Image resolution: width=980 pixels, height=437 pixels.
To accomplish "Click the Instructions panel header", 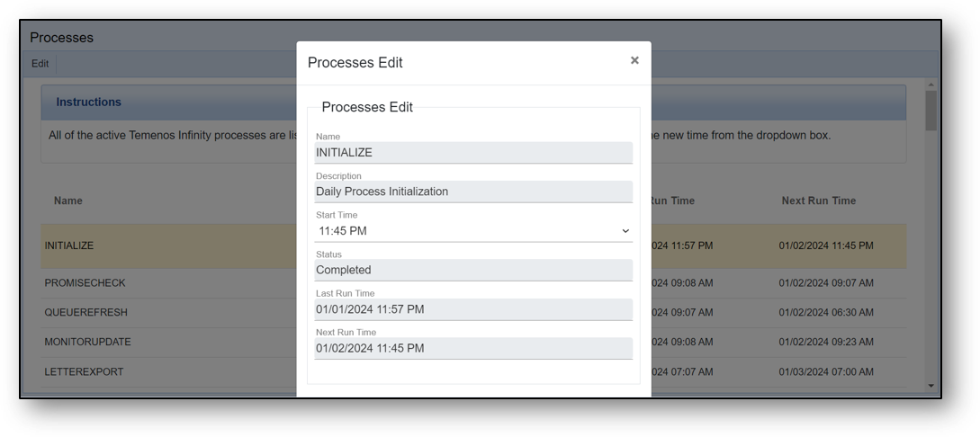I will click(x=473, y=103).
